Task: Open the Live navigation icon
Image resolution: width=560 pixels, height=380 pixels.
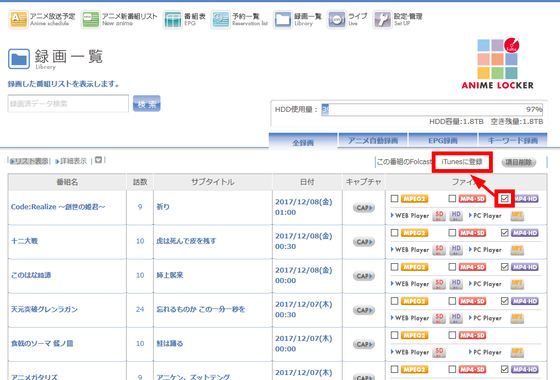Action: coord(336,19)
